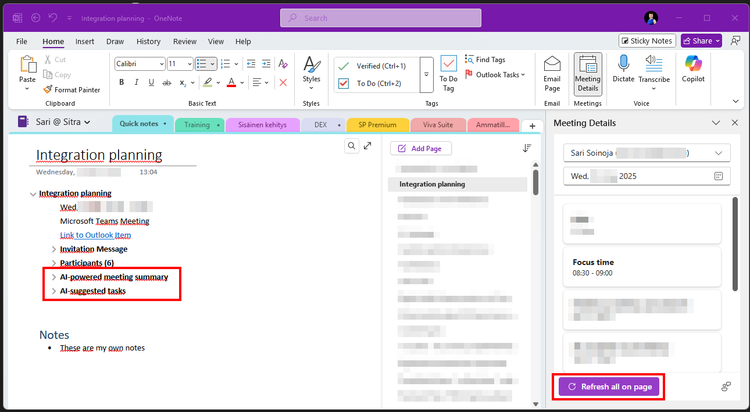Toggle the Meeting Details pane button
This screenshot has width=750, height=412.
pyautogui.click(x=588, y=74)
